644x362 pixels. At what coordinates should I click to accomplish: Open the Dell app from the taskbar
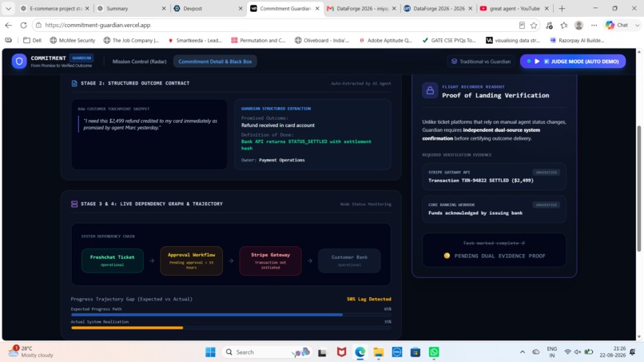coord(397,352)
